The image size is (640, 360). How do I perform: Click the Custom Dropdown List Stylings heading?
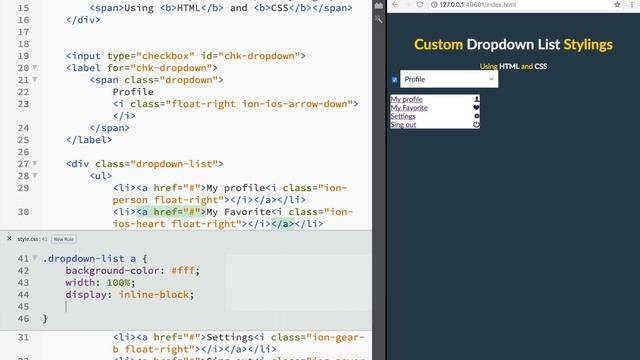[x=513, y=44]
